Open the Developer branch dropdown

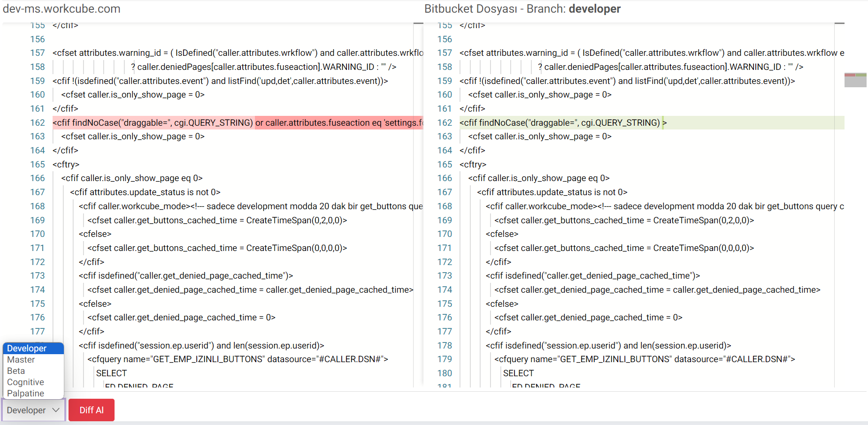coord(27,410)
